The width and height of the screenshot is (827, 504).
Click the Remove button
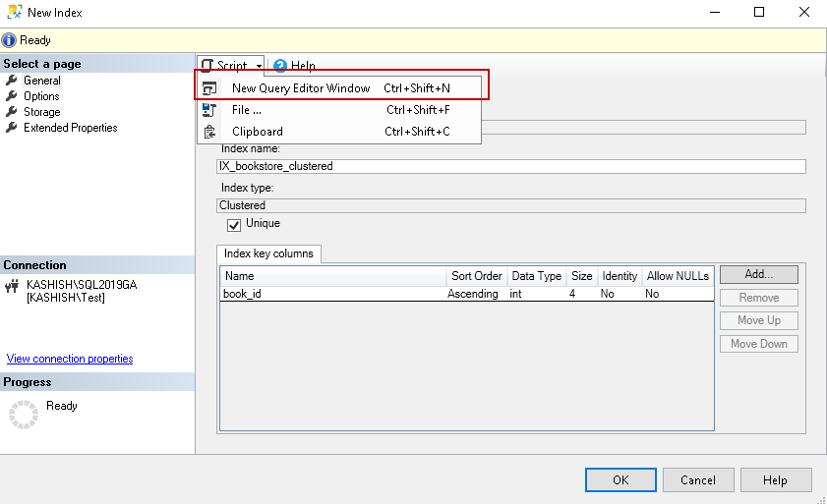[x=758, y=298]
